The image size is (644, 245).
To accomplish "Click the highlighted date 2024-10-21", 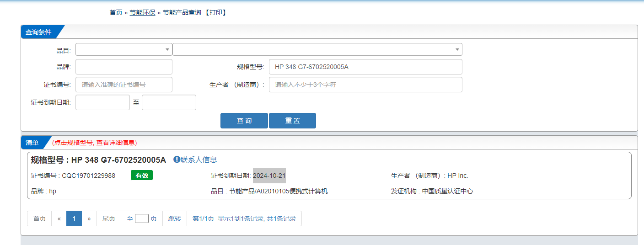I will pos(269,176).
